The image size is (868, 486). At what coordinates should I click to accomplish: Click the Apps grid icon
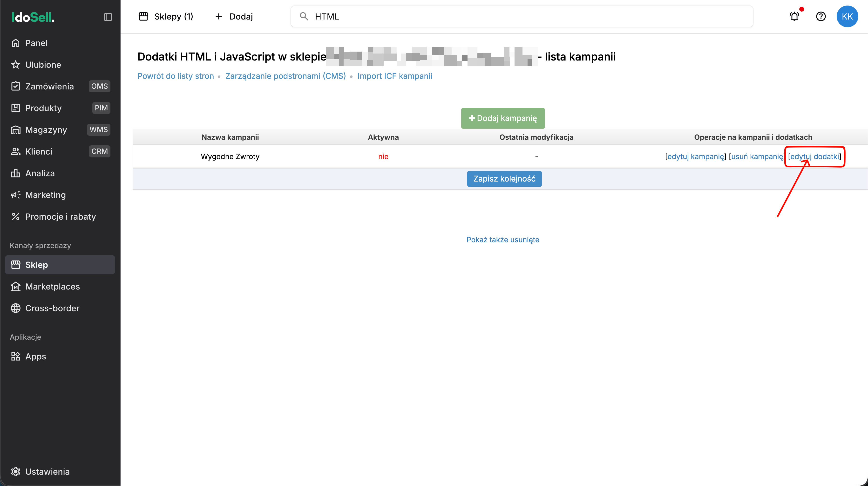click(x=15, y=356)
